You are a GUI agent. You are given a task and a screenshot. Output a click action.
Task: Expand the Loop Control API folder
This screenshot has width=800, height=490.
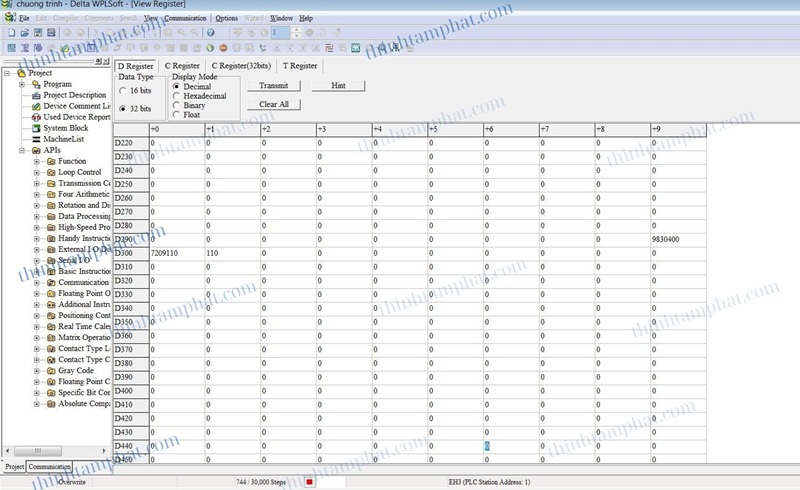(x=37, y=172)
